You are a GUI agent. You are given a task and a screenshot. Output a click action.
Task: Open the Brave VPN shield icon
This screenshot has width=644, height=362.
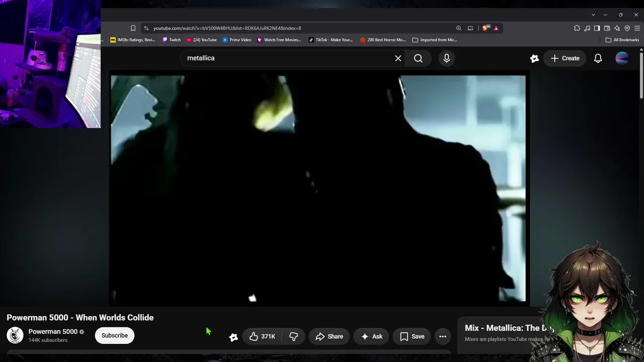point(627,28)
